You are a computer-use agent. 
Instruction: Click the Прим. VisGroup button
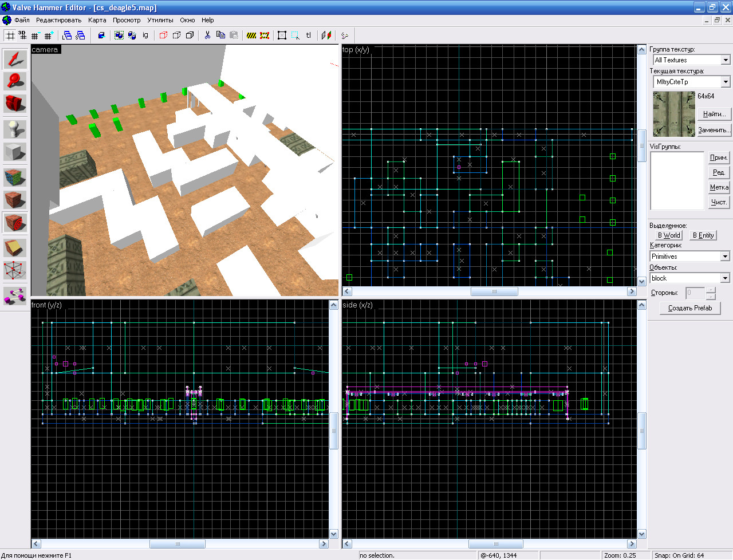[x=719, y=157]
